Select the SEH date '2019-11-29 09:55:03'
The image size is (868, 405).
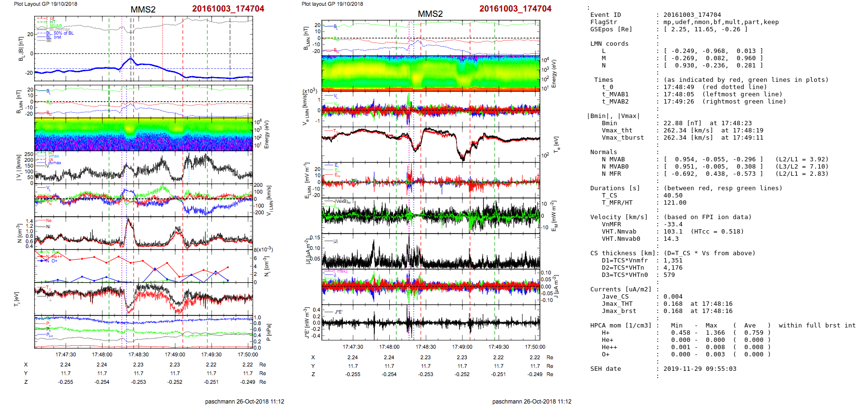[700, 369]
